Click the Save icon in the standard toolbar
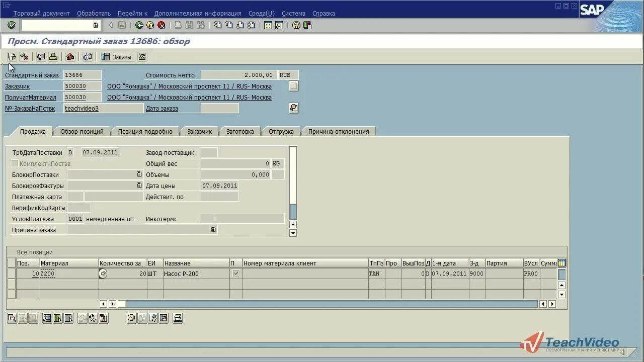 (x=121, y=24)
